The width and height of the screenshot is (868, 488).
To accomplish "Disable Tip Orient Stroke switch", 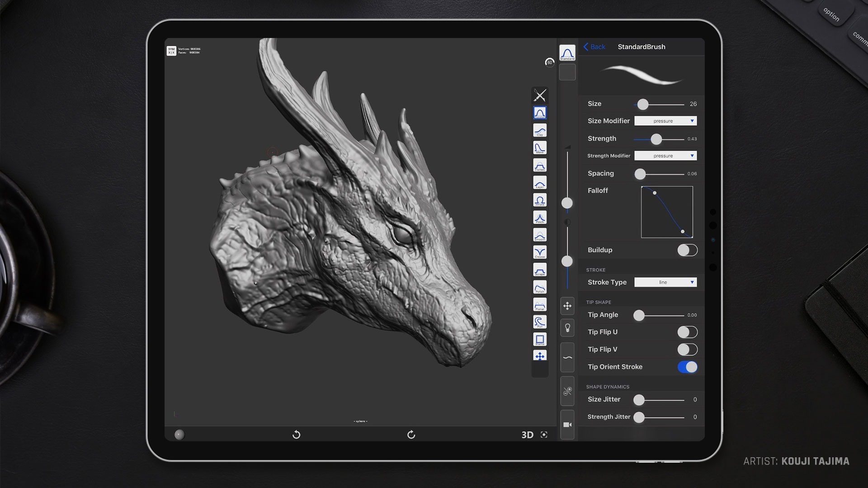I will click(687, 367).
